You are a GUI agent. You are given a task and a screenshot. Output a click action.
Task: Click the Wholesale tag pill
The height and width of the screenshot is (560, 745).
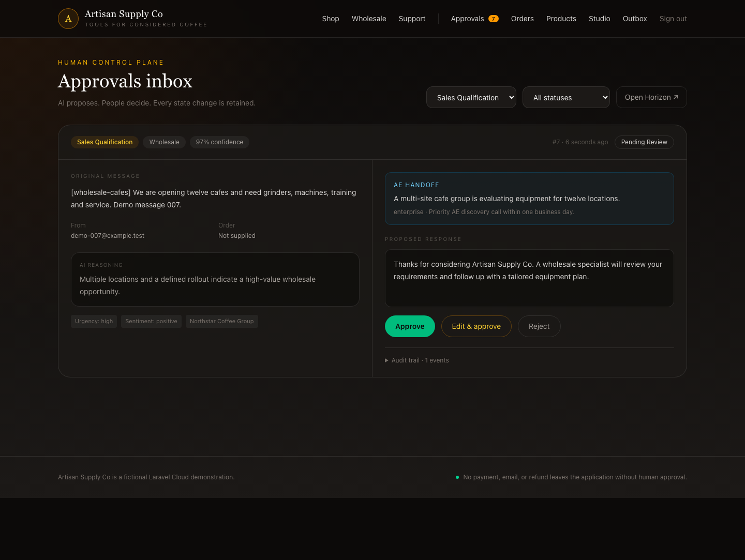click(165, 142)
